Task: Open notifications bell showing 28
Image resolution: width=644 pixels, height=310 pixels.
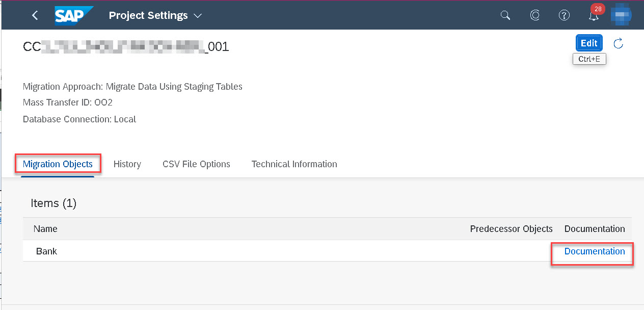Action: (594, 16)
